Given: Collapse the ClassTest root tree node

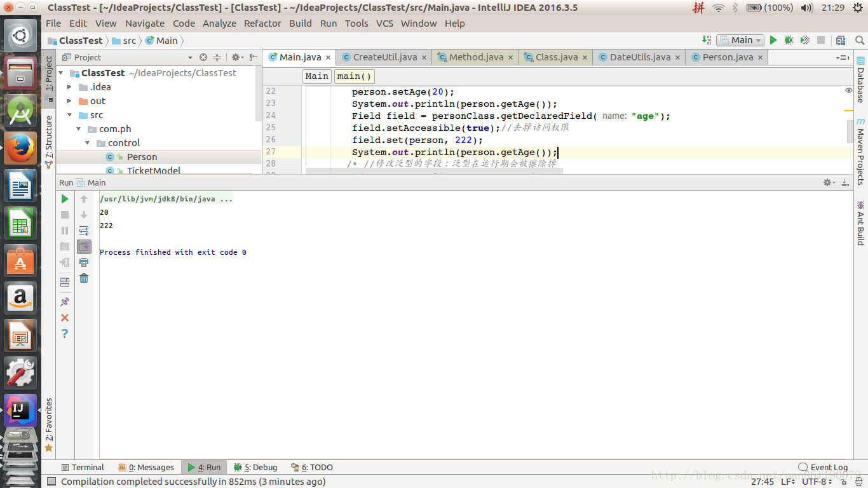Looking at the screenshot, I should point(61,73).
